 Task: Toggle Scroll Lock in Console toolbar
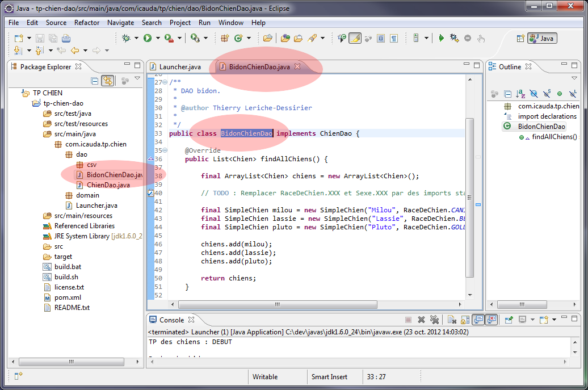[464, 320]
